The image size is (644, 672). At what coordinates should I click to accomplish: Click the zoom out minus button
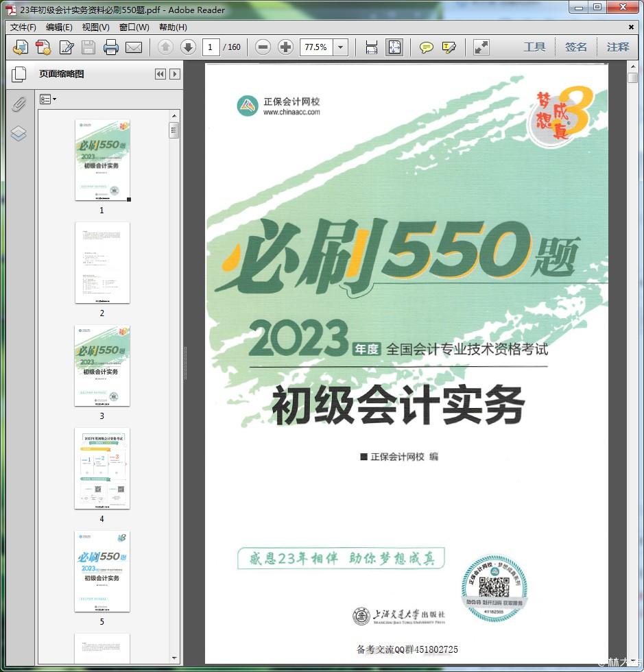click(263, 47)
